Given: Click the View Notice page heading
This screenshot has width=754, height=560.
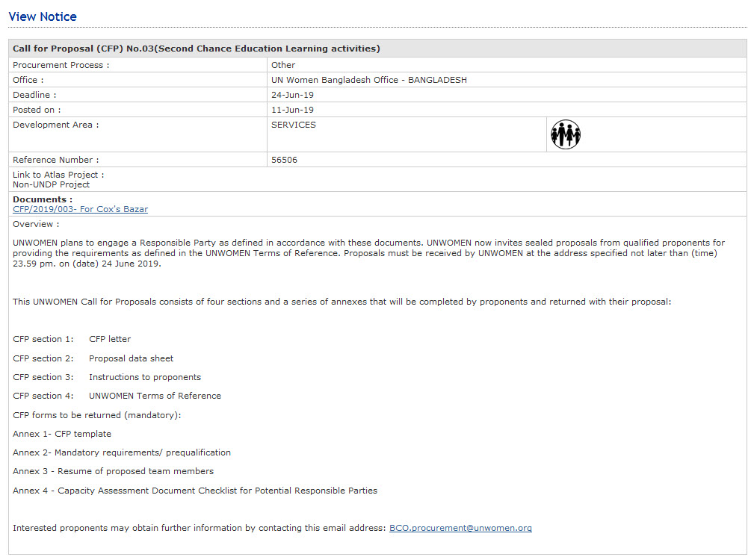Looking at the screenshot, I should pos(43,16).
